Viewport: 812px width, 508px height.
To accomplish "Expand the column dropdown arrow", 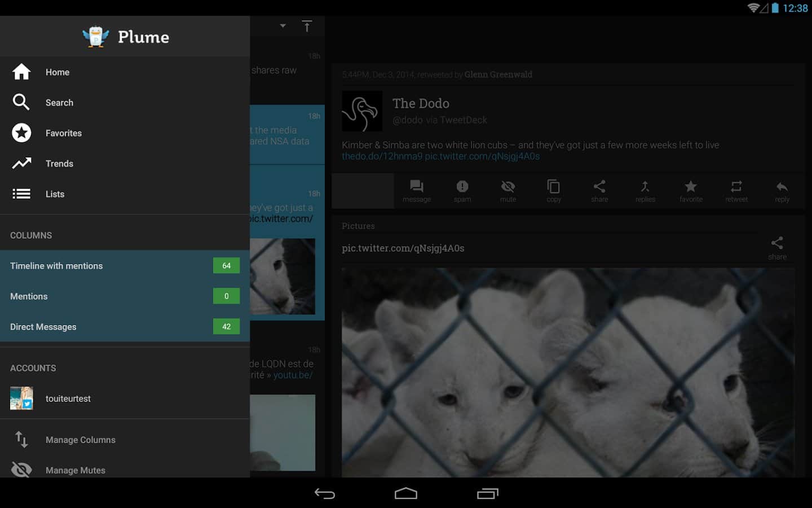I will click(283, 26).
